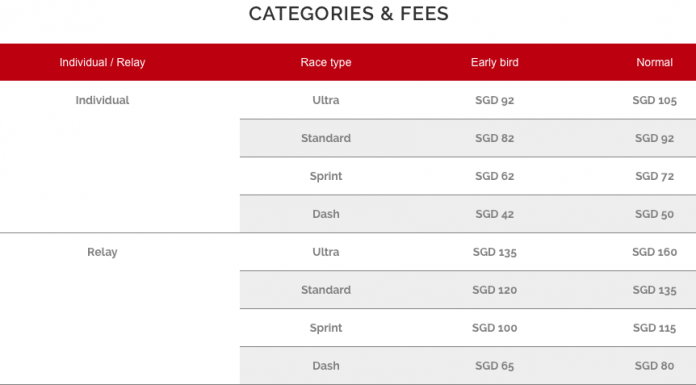Click Relay Dash early bird SGD 65
The height and width of the screenshot is (385, 696).
(494, 366)
